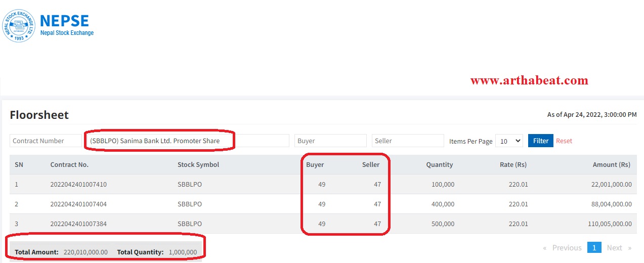Viewport: 644px width, 263px height.
Task: Click the red Reset link
Action: [564, 141]
